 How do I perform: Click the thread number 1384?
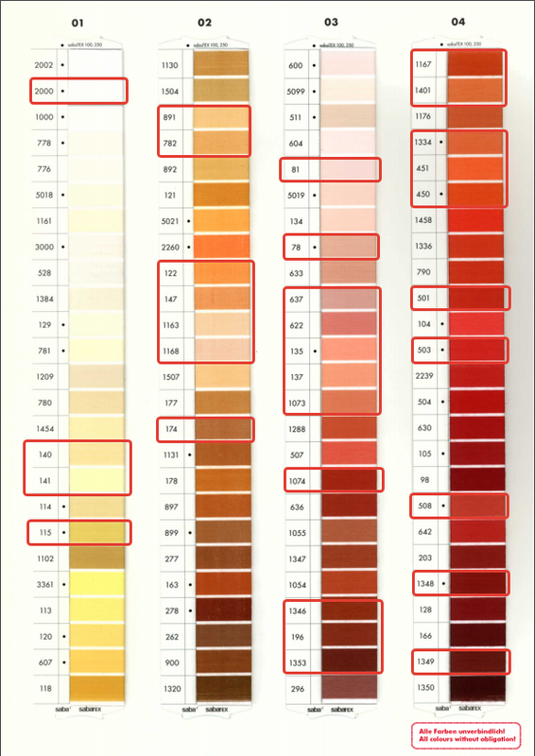44,299
